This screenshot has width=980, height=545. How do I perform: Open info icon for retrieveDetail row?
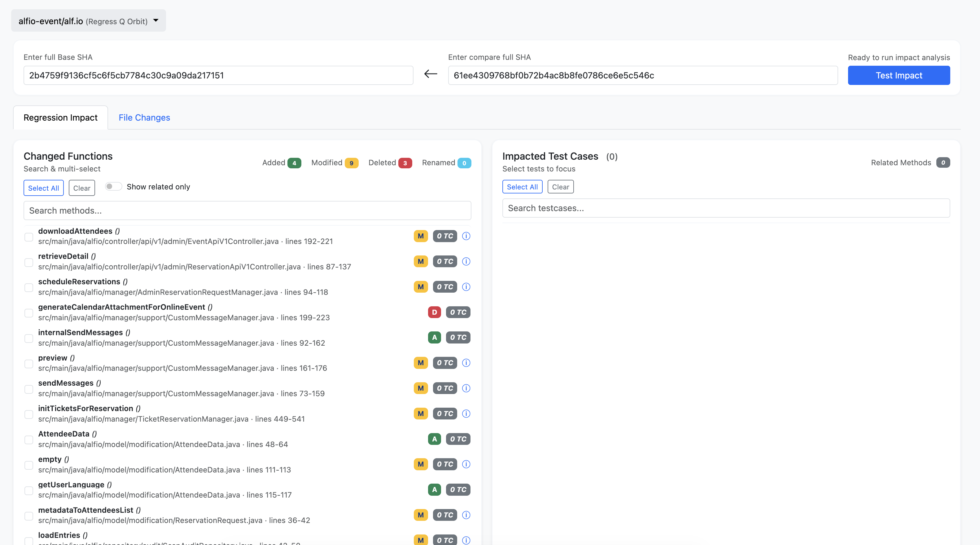466,261
